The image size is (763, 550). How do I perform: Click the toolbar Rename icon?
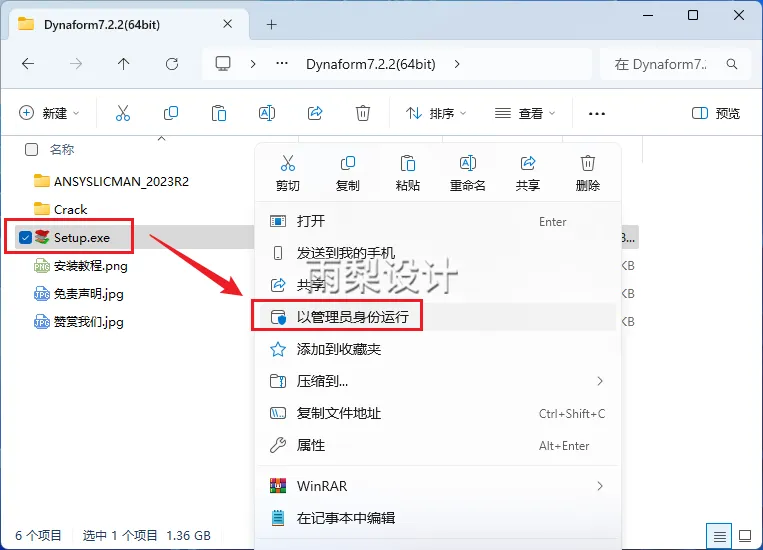click(267, 113)
